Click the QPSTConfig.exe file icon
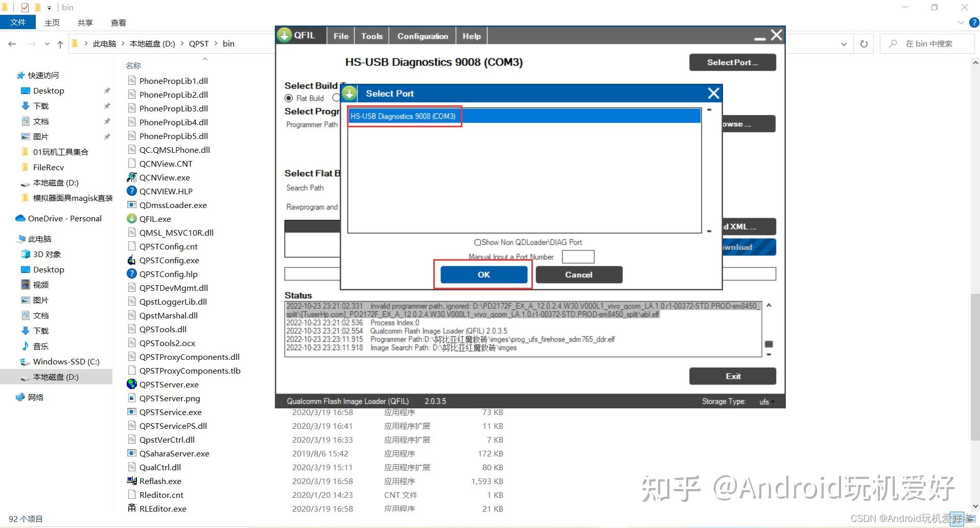 point(132,260)
